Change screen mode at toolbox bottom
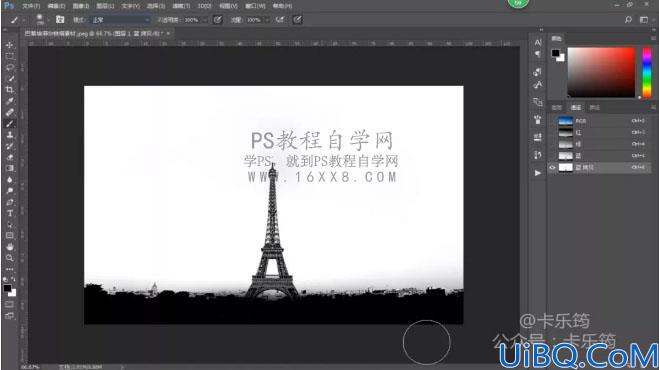659x370 pixels. click(9, 316)
